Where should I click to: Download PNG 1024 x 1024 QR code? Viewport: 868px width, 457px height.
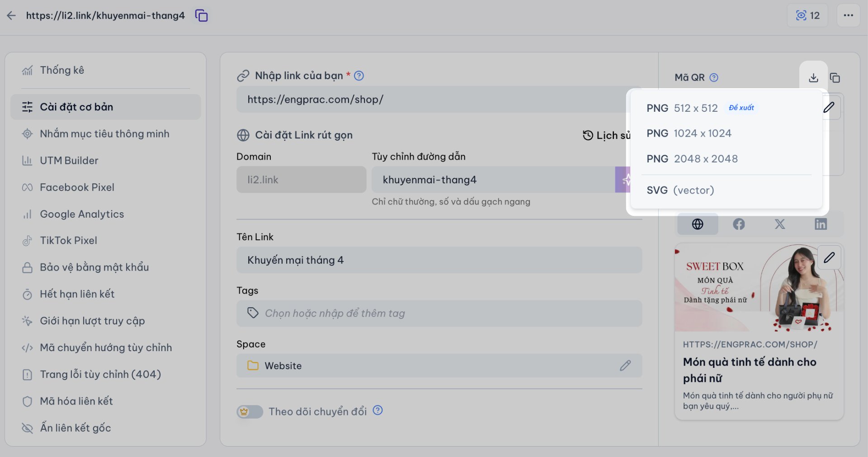pyautogui.click(x=726, y=133)
